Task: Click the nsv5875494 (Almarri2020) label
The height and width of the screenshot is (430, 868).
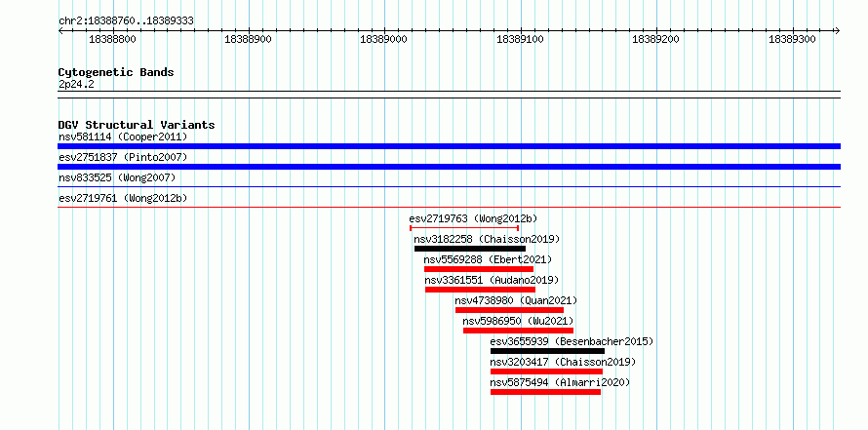Action: pyautogui.click(x=560, y=382)
